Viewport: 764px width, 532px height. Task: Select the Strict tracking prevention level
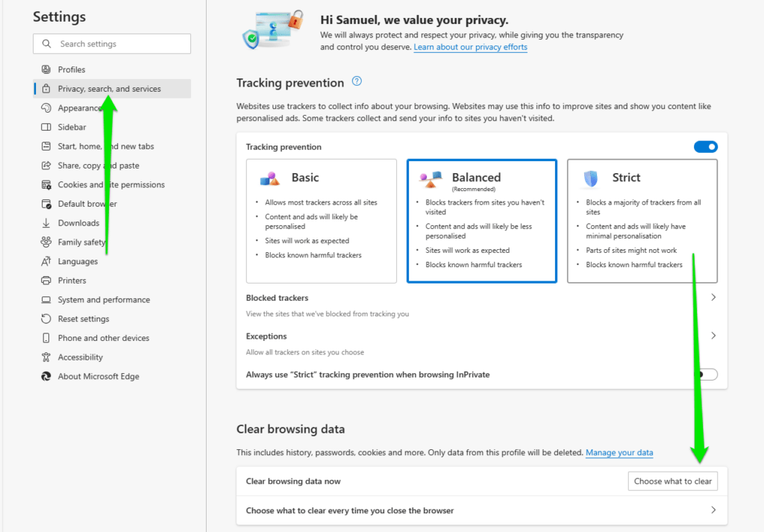[642, 220]
